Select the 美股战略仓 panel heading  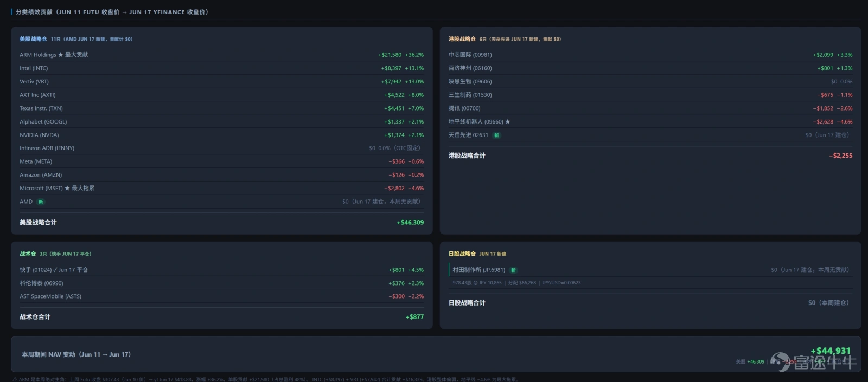pyautogui.click(x=33, y=39)
